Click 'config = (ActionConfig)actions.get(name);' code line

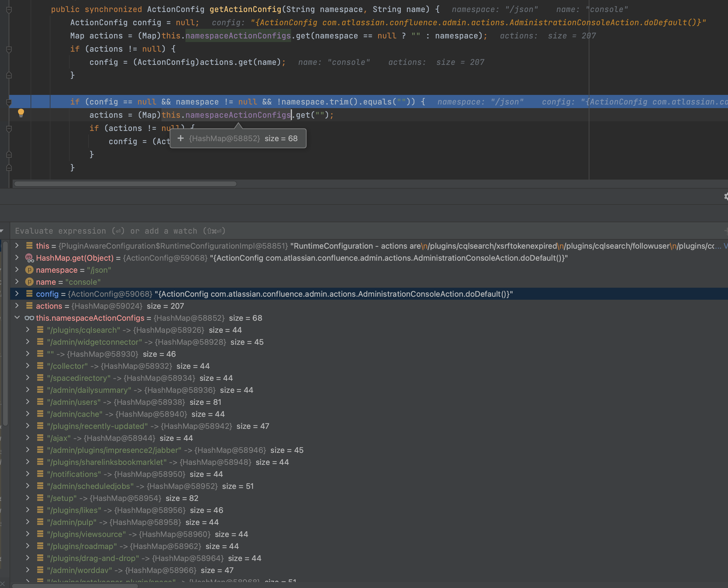click(x=188, y=62)
